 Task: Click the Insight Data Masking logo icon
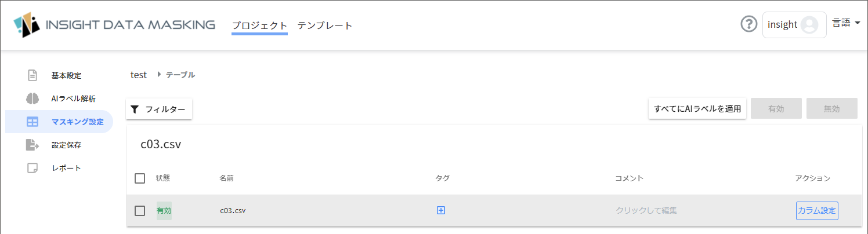point(27,25)
